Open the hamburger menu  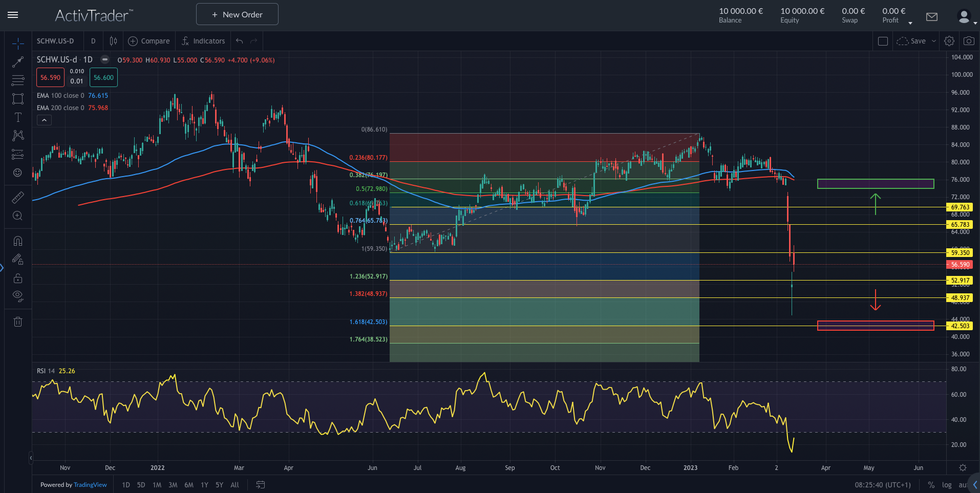click(13, 14)
